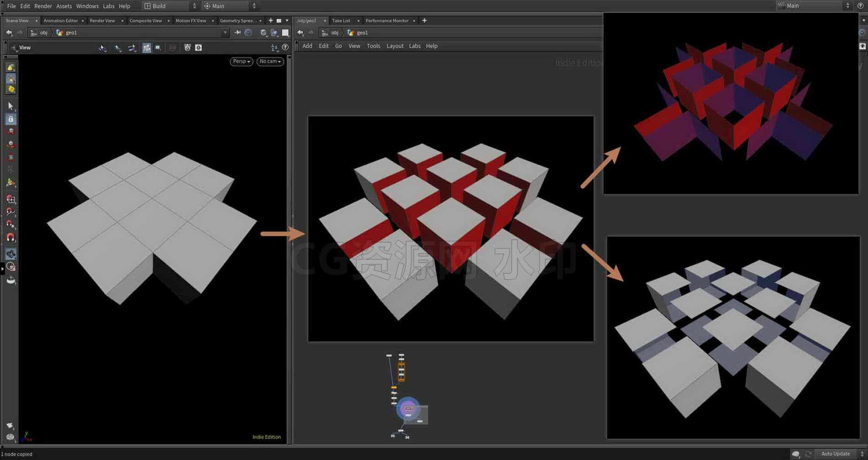Open the Tools menu in network editor
Viewport: 868px width, 460px height.
tap(374, 46)
